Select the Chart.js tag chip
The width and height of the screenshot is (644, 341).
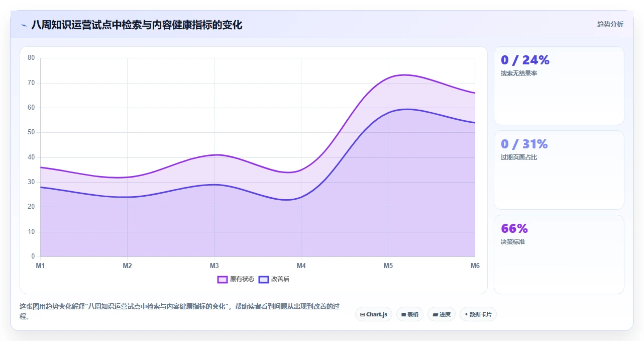point(374,314)
